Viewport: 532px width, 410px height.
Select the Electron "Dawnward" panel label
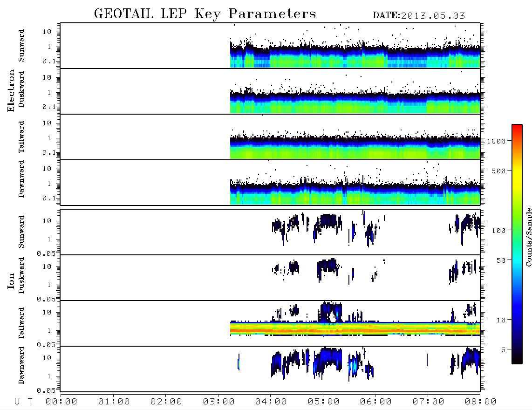coord(21,179)
